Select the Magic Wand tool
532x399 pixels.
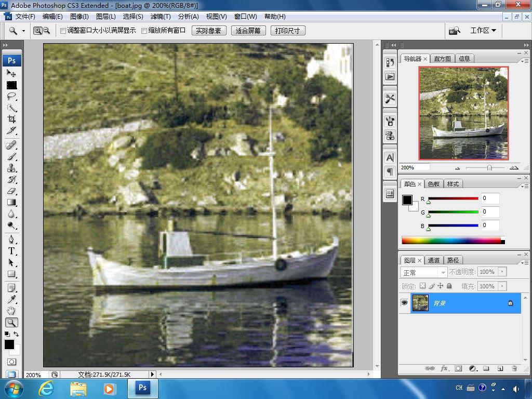click(x=11, y=108)
